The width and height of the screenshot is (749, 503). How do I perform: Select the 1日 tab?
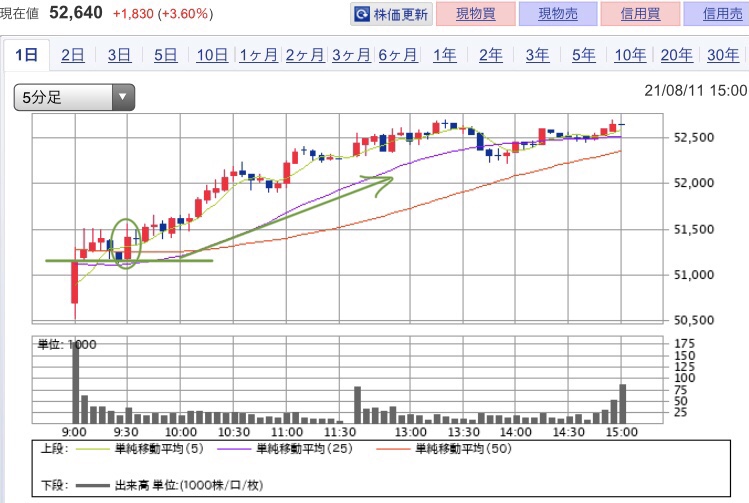[x=26, y=55]
